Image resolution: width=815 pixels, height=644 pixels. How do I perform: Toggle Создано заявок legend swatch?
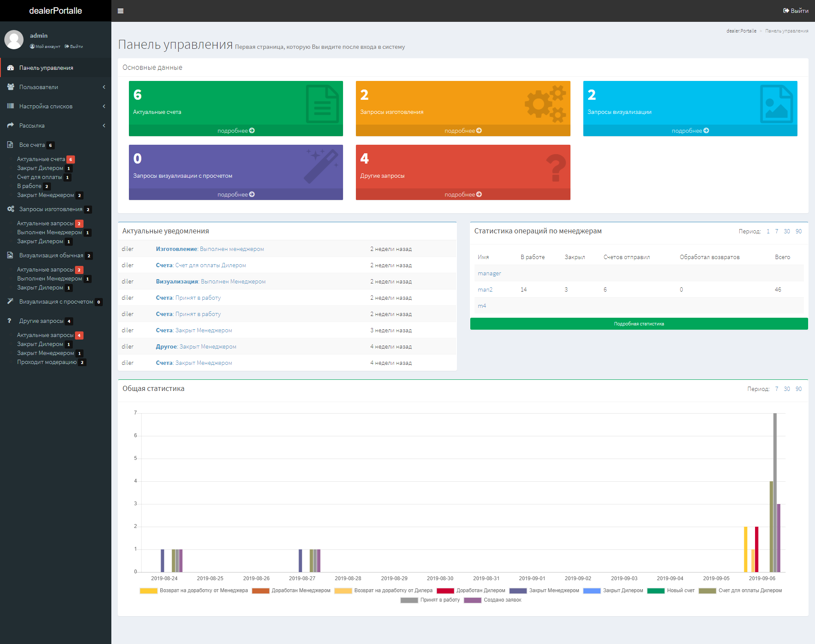click(x=472, y=600)
